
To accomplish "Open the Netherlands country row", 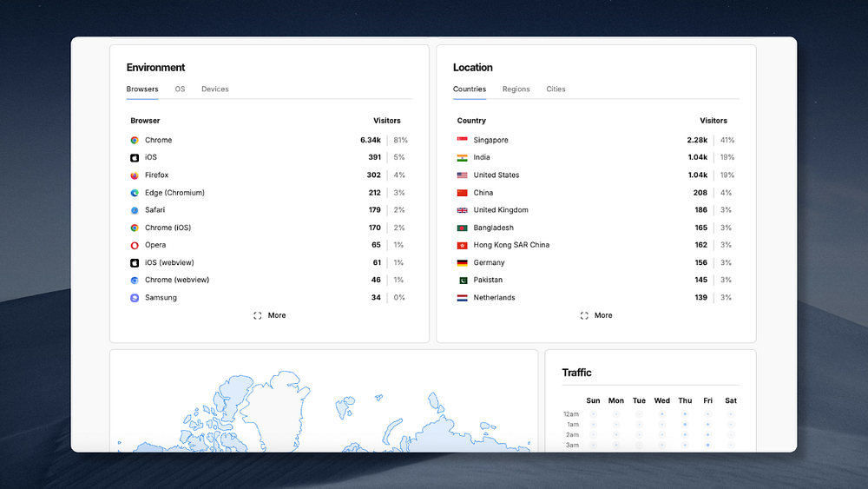I will coord(596,298).
